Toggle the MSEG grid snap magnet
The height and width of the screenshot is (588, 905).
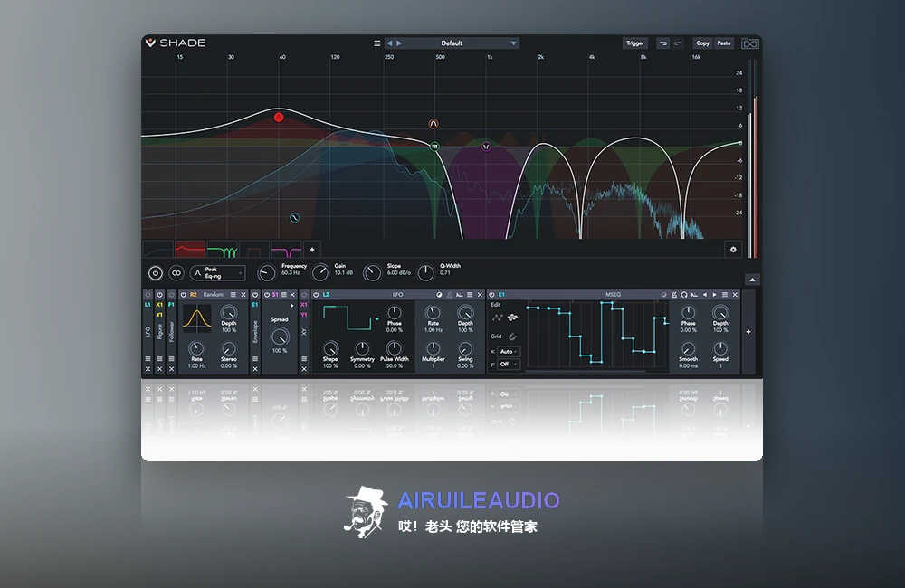[x=512, y=337]
